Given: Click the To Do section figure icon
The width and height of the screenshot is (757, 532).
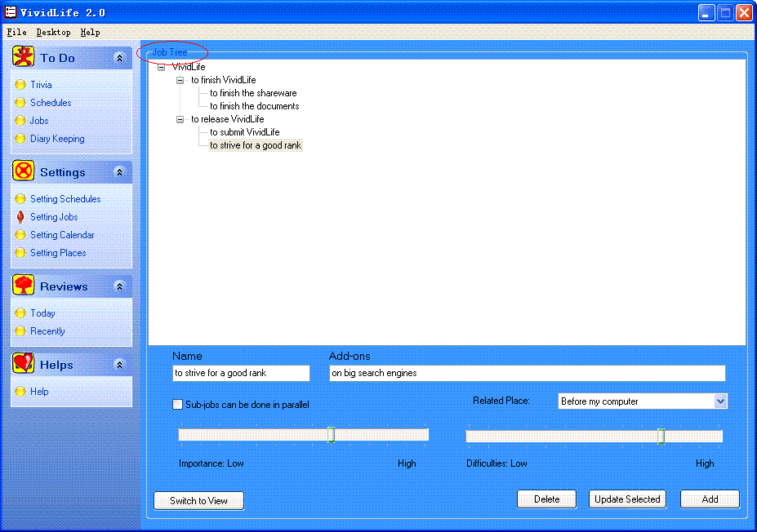Looking at the screenshot, I should (x=23, y=56).
